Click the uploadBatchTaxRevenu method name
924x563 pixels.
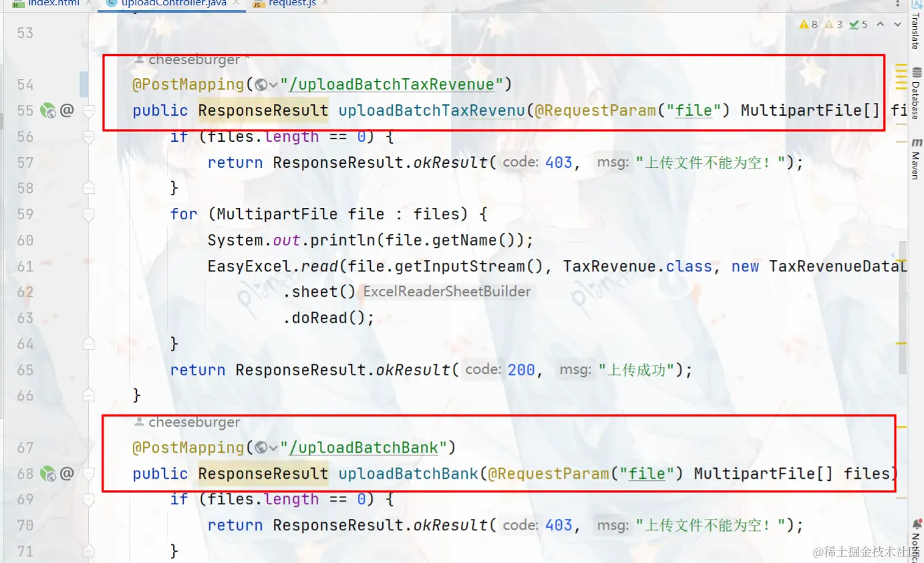coord(432,110)
